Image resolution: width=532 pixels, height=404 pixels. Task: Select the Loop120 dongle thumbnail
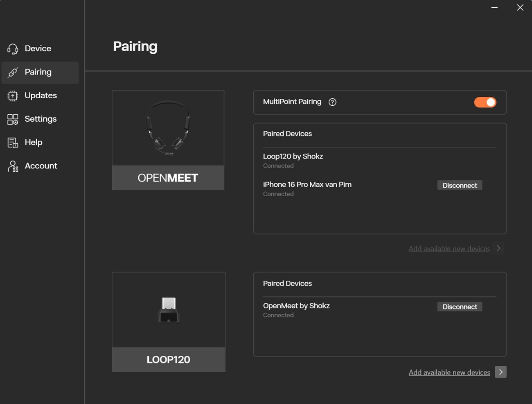click(169, 310)
